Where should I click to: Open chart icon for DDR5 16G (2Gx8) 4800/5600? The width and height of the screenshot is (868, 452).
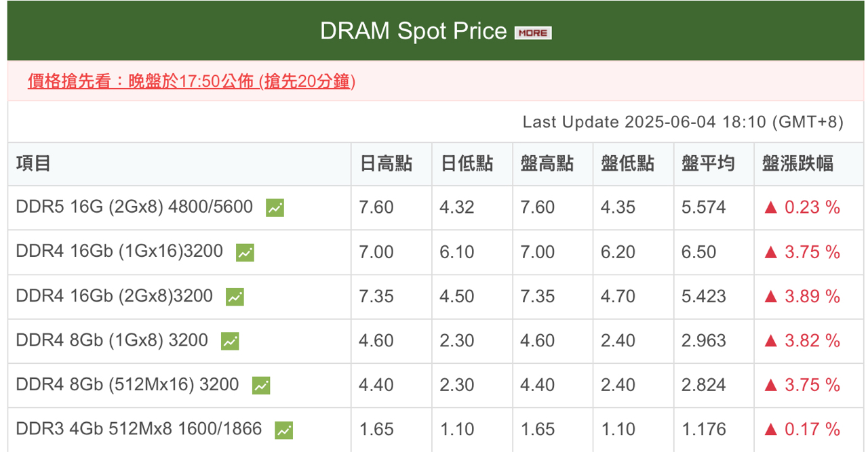click(275, 207)
